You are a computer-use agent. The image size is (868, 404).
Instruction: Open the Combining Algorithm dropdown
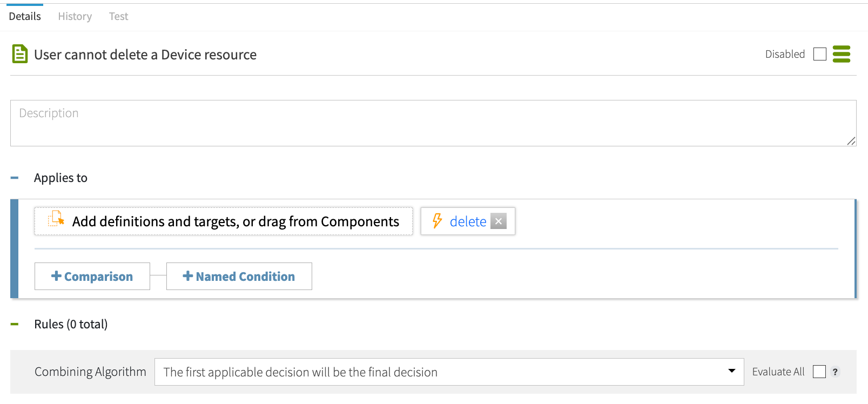(732, 372)
